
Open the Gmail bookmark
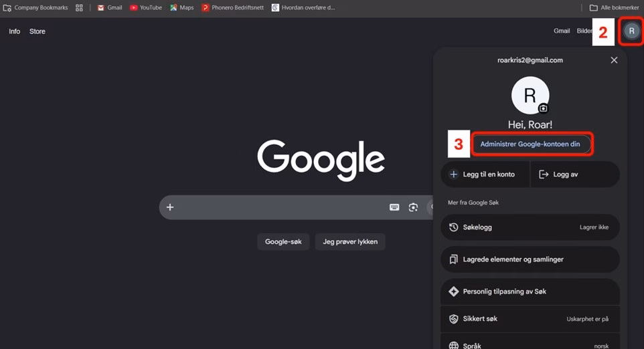110,7
